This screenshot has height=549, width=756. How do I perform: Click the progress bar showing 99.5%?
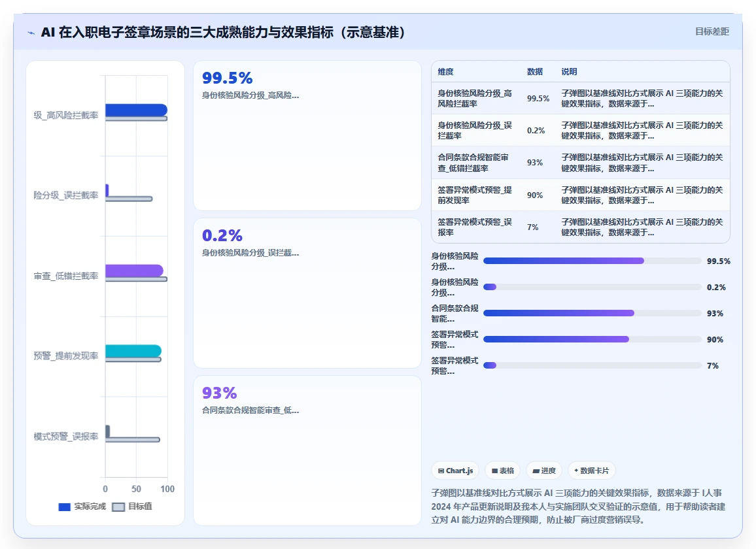tap(592, 261)
